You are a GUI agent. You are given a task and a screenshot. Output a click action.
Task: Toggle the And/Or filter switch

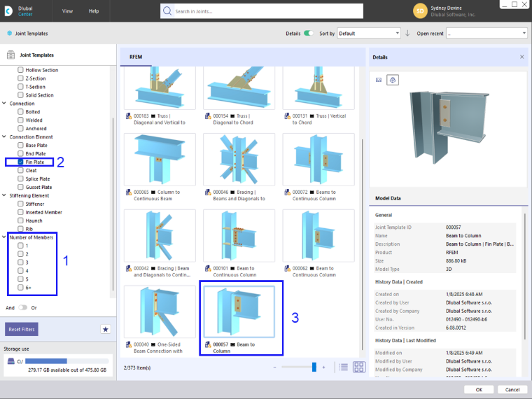pyautogui.click(x=22, y=307)
